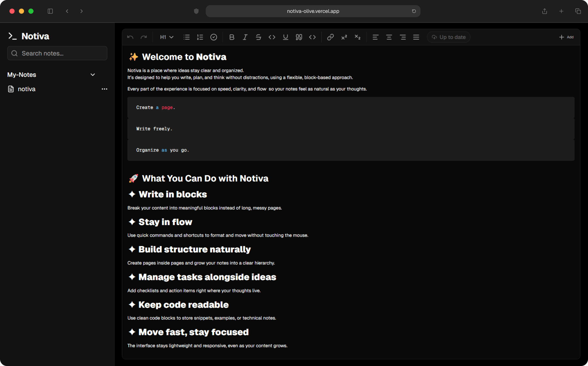Click the line 'Notiva is a place where ideas'
588x366 pixels.
click(x=186, y=70)
